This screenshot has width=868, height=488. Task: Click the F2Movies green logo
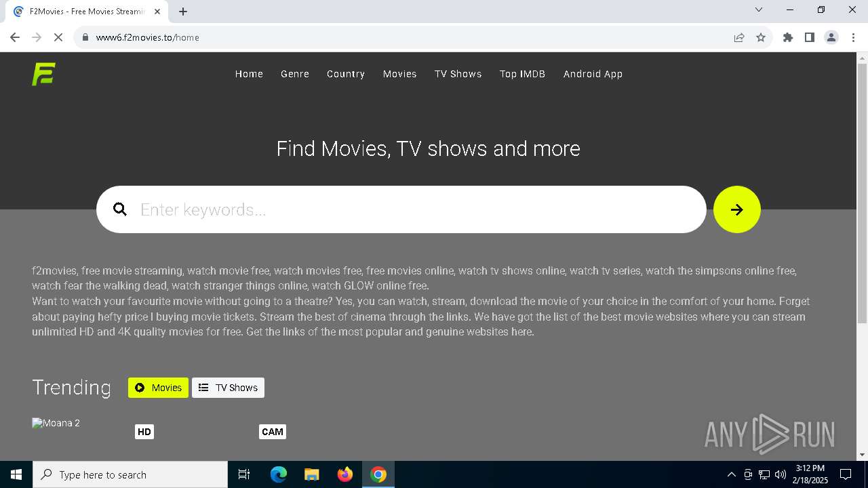pos(43,74)
